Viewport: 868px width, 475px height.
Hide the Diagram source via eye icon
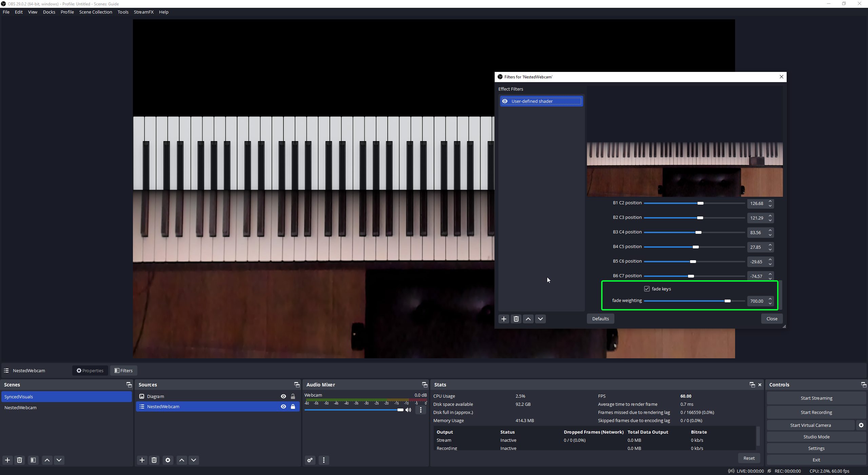(x=283, y=396)
